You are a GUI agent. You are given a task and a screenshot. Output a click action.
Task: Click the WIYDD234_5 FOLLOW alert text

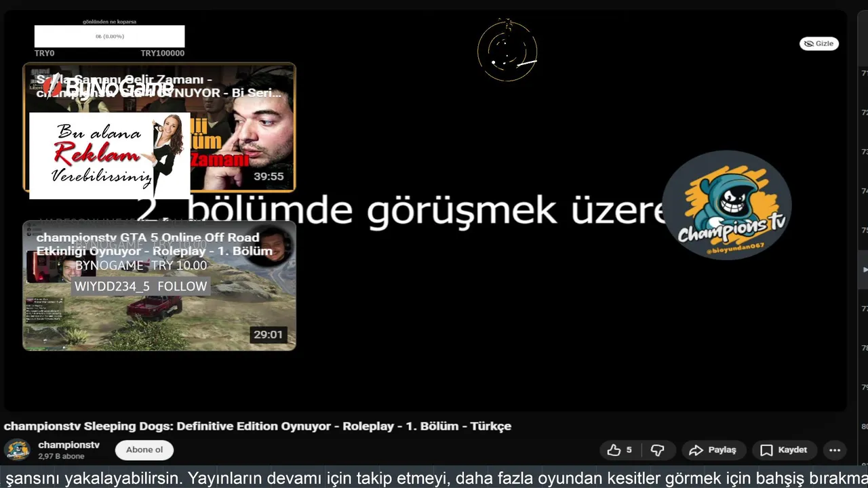[x=140, y=286]
